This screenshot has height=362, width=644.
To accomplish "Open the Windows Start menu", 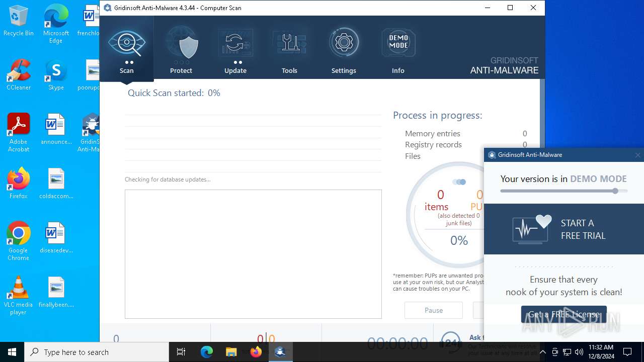I will [12, 352].
